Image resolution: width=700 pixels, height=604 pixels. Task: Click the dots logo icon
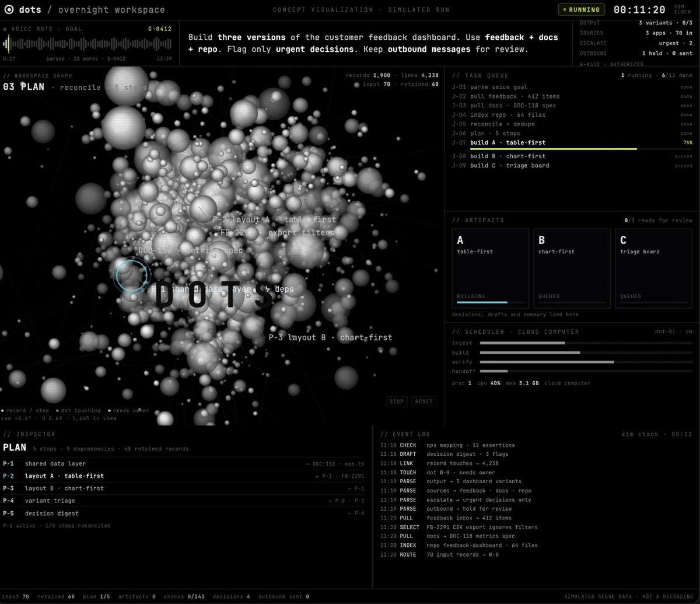tap(9, 9)
